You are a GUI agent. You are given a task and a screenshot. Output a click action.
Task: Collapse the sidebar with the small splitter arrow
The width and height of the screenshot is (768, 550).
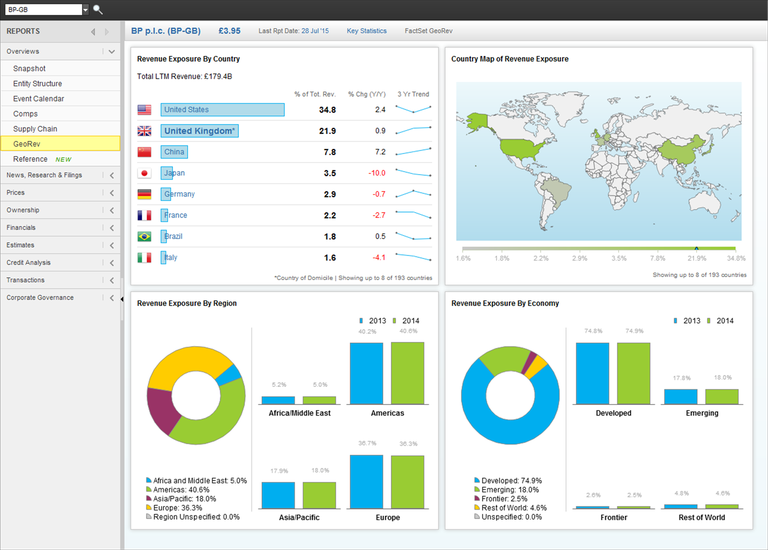122,299
